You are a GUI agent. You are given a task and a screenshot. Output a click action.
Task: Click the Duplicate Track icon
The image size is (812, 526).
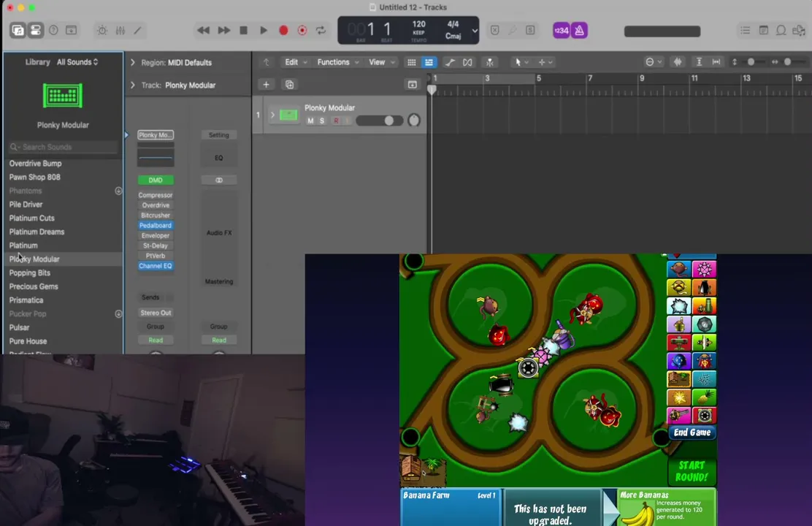(x=289, y=85)
